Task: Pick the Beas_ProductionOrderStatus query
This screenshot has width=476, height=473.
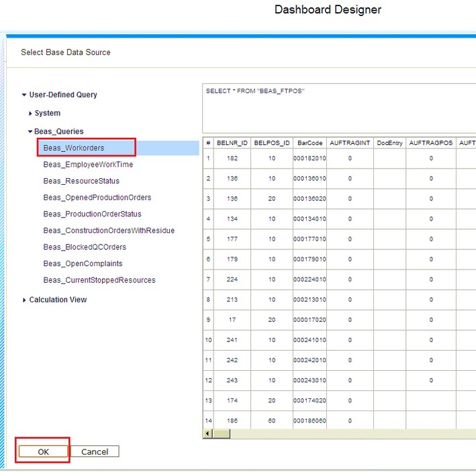Action: tap(92, 214)
